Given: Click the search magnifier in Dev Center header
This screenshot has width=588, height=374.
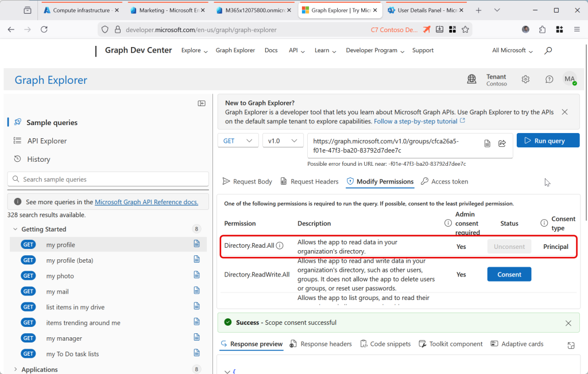Looking at the screenshot, I should click(x=548, y=50).
